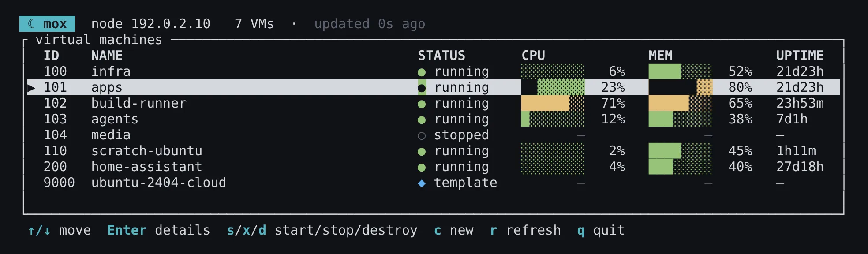Select the media VM name
The height and width of the screenshot is (254, 868).
click(x=111, y=135)
